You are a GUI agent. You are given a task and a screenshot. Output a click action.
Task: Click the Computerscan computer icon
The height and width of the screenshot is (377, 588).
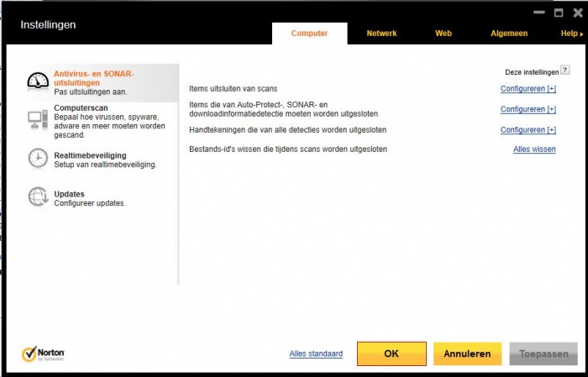click(38, 120)
